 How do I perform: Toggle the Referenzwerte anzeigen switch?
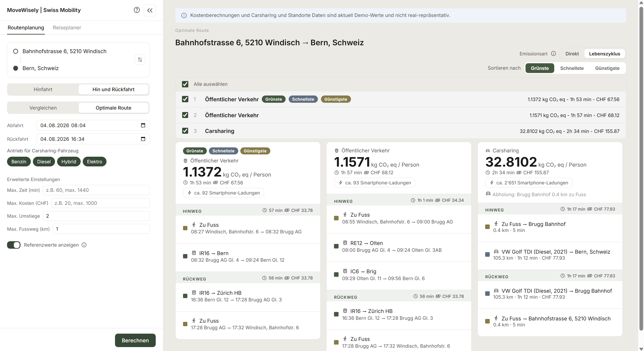pos(14,245)
